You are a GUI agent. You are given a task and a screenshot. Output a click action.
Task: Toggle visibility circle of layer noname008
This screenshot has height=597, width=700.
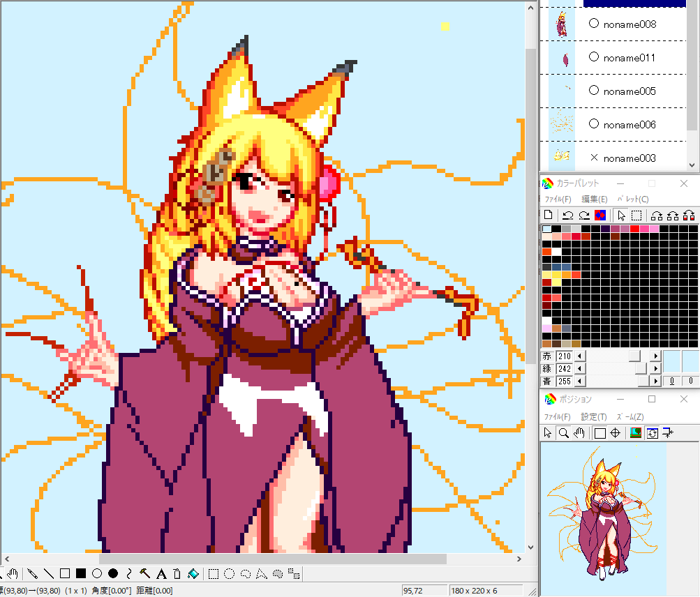594,23
